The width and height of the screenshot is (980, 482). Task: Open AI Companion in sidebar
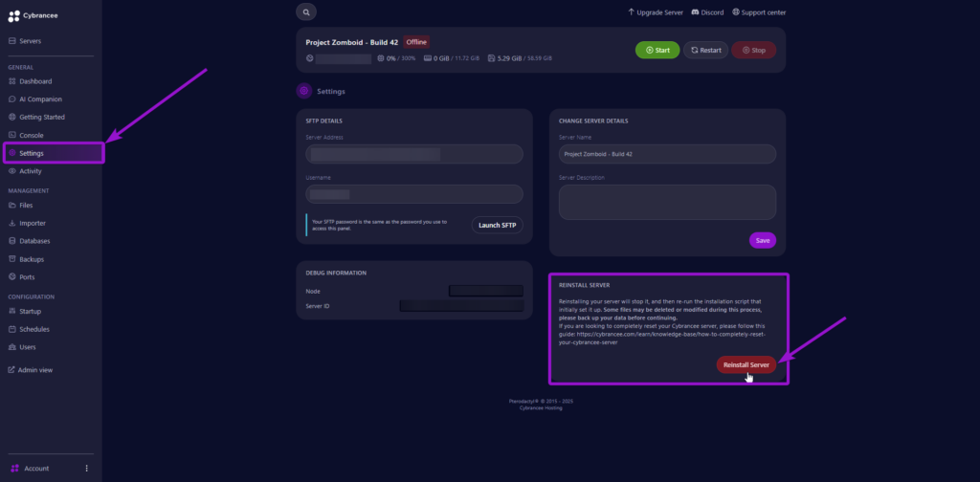tap(12, 99)
